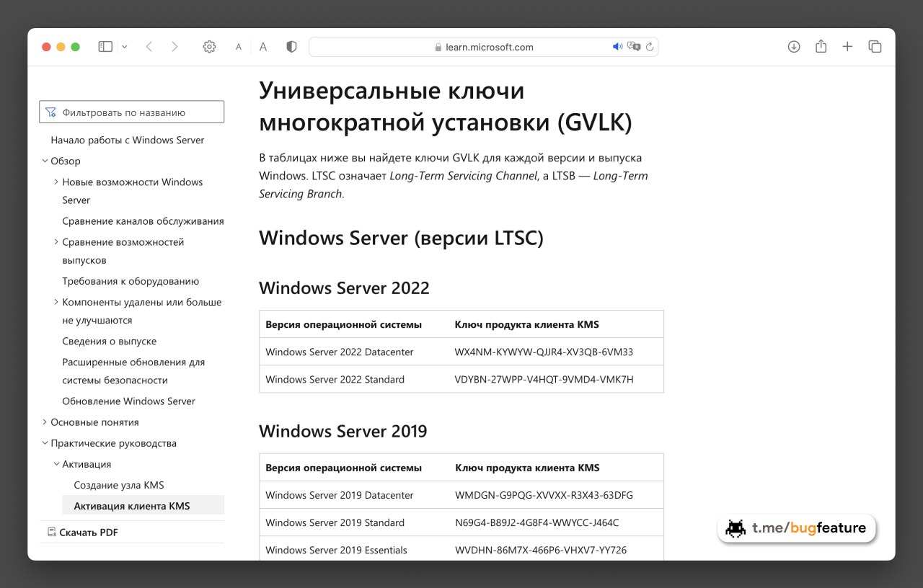Open the settings gear in toolbar
The width and height of the screenshot is (923, 588).
point(209,47)
